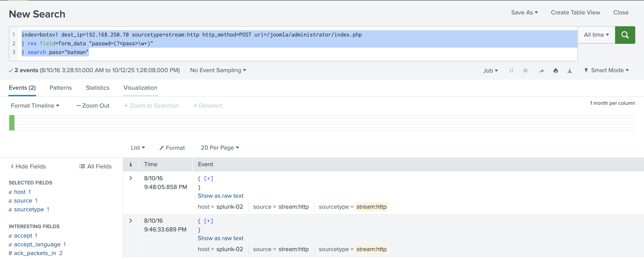Export results with the download icon
The image size is (644, 259).
pyautogui.click(x=570, y=71)
